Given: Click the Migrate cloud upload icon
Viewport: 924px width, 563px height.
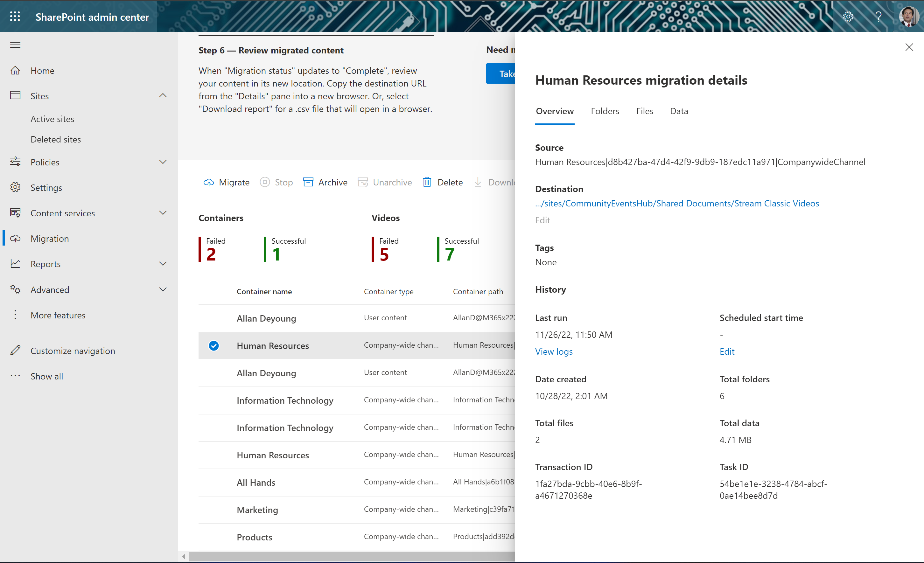Looking at the screenshot, I should pos(208,183).
